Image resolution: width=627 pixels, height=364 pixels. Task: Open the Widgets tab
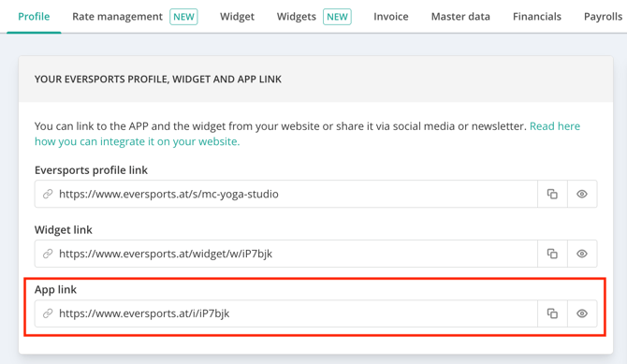pyautogui.click(x=313, y=17)
